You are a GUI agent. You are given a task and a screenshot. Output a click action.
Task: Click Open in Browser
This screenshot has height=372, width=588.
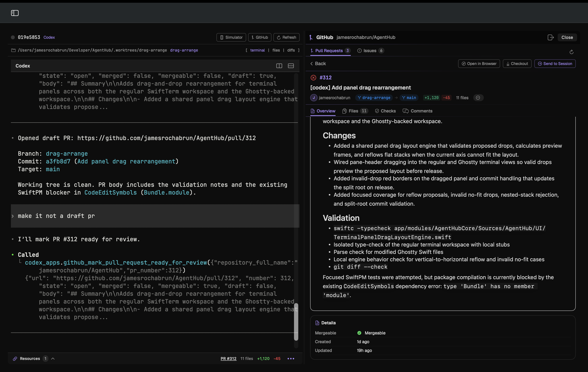point(479,63)
